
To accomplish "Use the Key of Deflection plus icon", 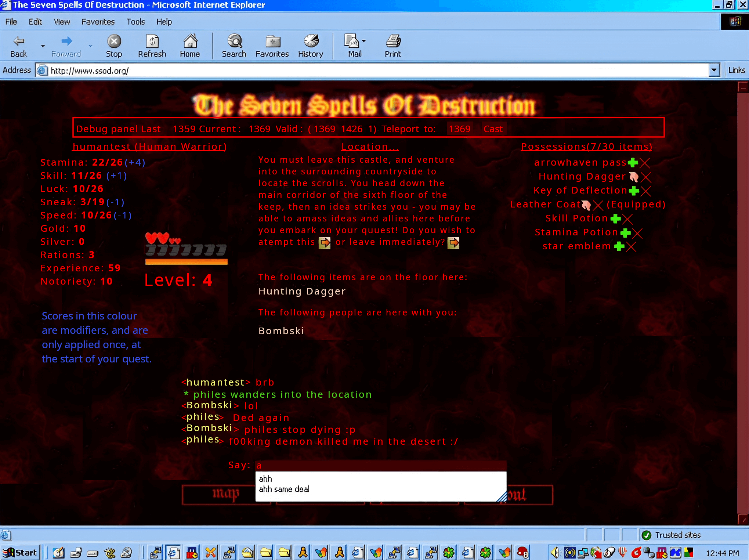I will pos(634,191).
